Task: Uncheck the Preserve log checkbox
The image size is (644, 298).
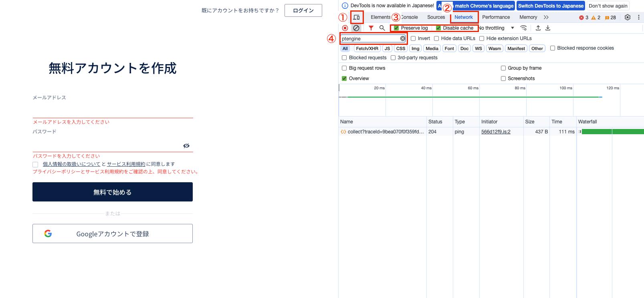Action: click(x=396, y=28)
